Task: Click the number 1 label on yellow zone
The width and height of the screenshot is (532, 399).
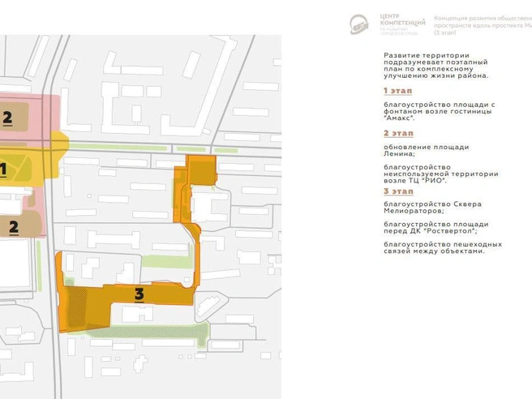Action: point(3,169)
